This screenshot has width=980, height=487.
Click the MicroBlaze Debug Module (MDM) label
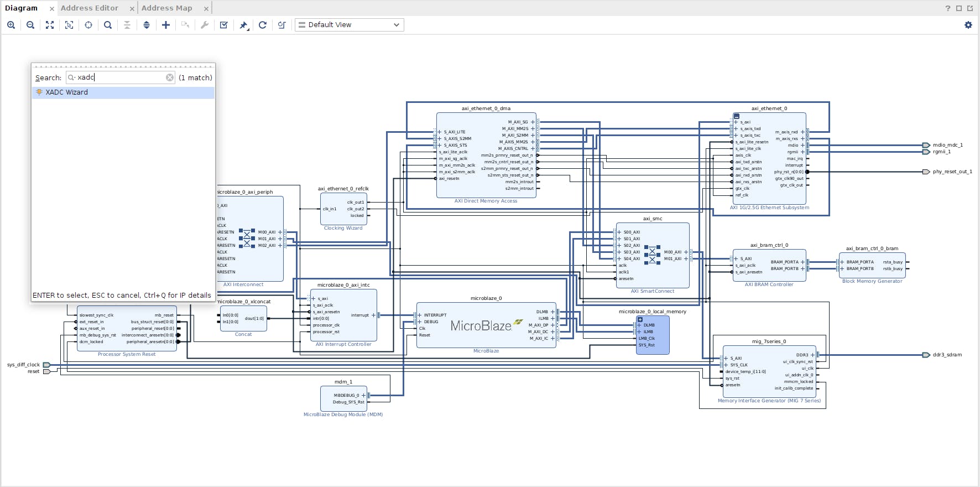tap(343, 415)
